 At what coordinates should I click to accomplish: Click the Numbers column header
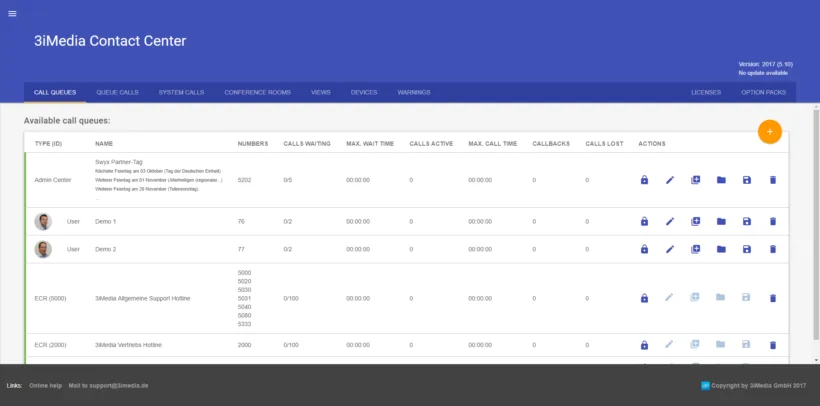(x=253, y=144)
